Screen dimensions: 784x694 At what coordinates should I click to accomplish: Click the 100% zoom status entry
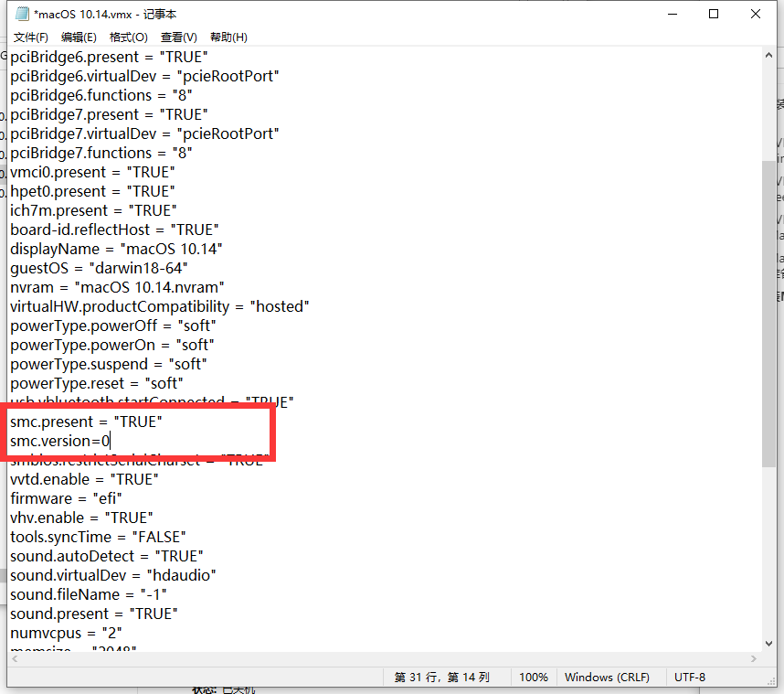point(534,677)
